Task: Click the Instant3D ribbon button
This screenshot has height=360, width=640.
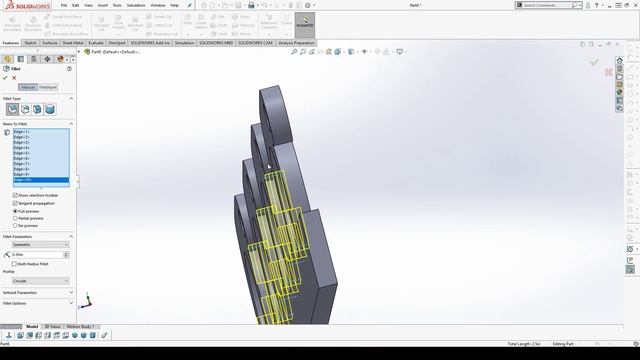Action: [305, 25]
